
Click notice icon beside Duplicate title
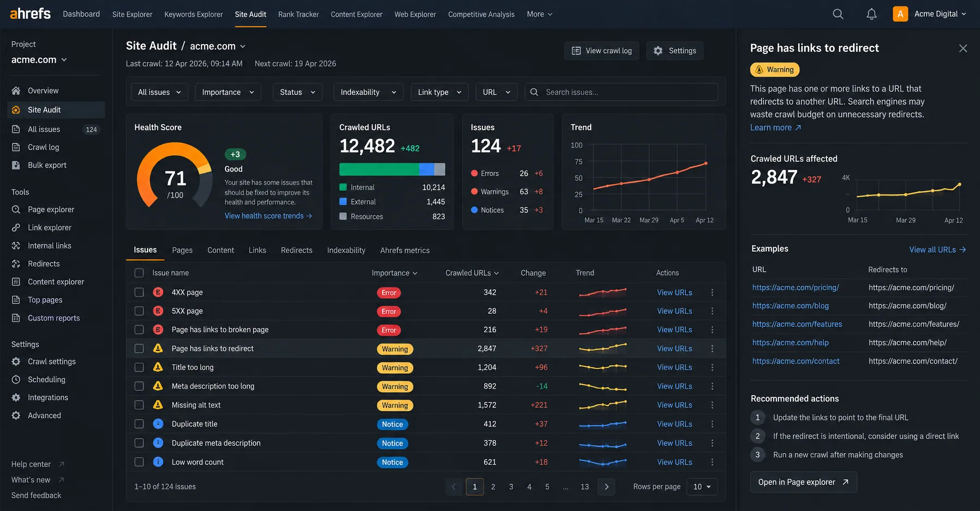(x=158, y=424)
